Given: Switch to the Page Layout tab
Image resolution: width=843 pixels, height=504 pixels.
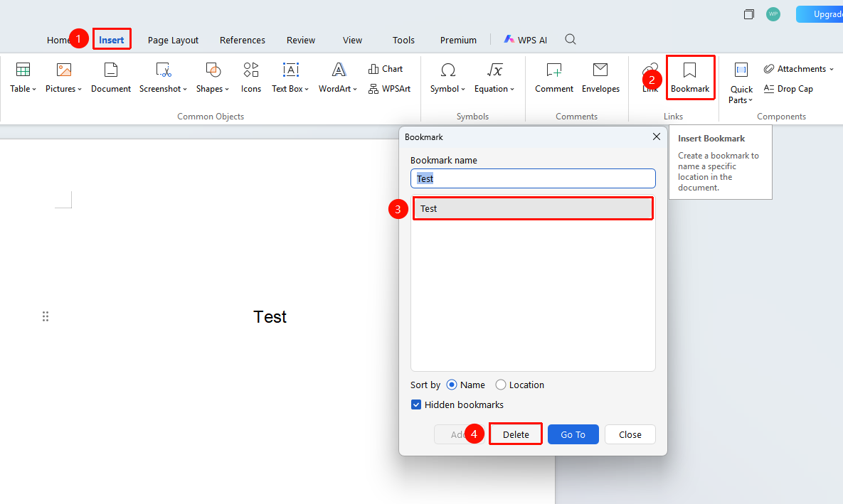Looking at the screenshot, I should tap(173, 40).
